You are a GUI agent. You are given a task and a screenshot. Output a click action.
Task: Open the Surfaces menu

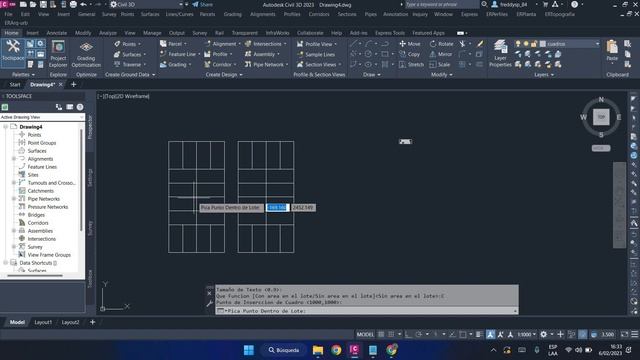click(150, 14)
